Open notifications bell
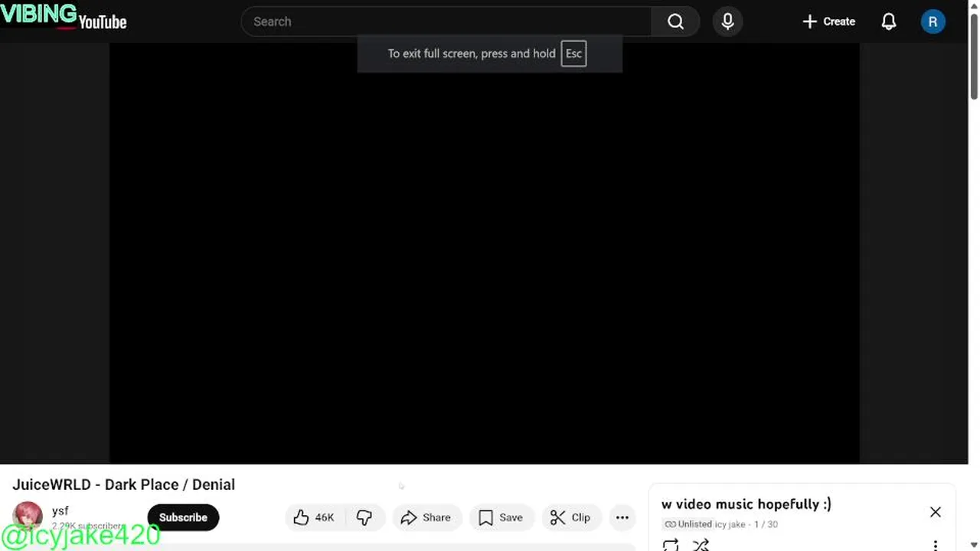The height and width of the screenshot is (551, 980). click(x=888, y=21)
